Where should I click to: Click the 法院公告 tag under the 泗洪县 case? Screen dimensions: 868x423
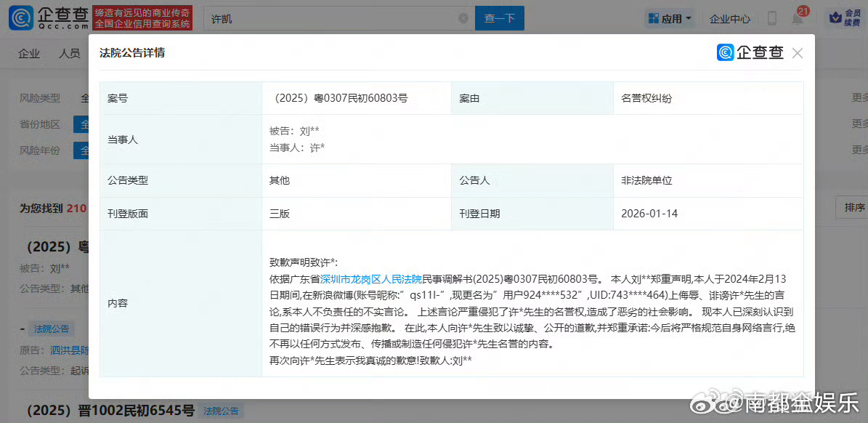[50, 329]
